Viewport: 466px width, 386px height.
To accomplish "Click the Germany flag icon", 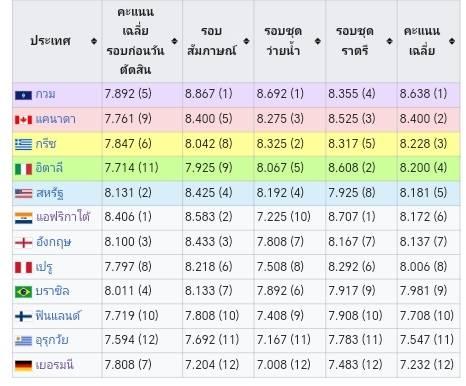I will tap(23, 366).
